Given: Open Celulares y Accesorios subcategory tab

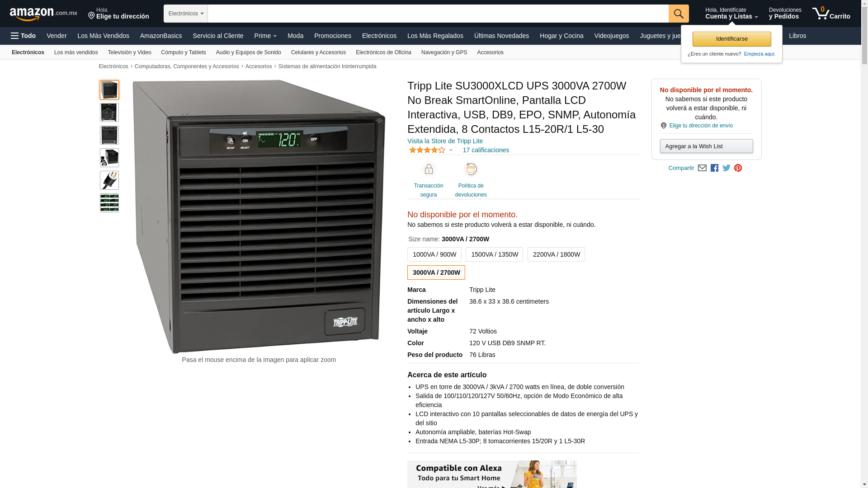Looking at the screenshot, I should point(318,52).
